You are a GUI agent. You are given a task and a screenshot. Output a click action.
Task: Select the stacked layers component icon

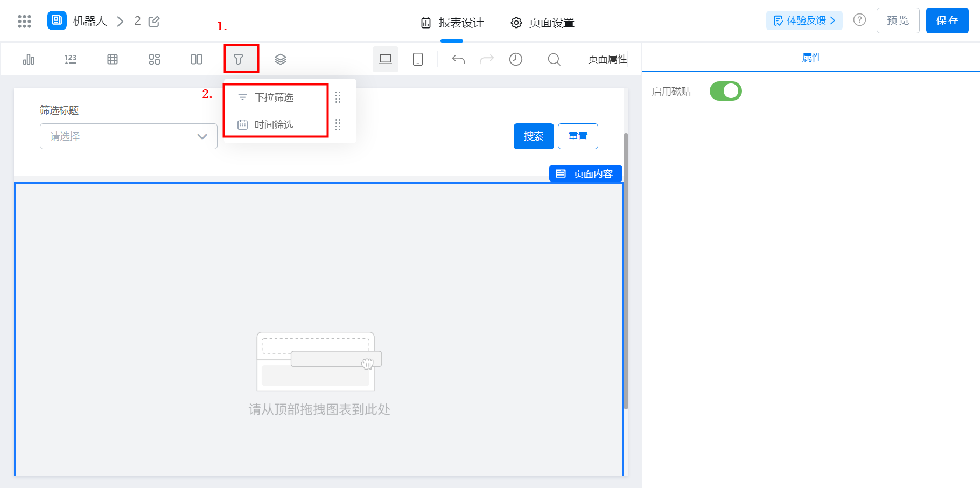point(281,59)
